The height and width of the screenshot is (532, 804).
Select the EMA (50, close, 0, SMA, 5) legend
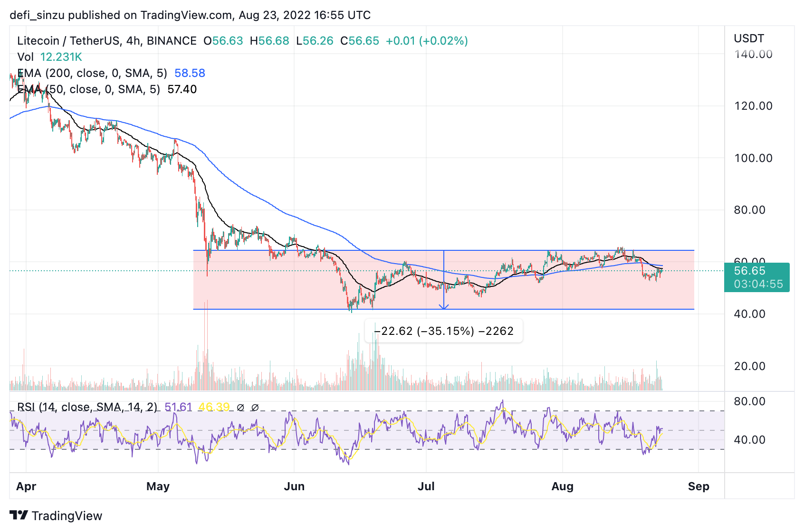(x=107, y=89)
